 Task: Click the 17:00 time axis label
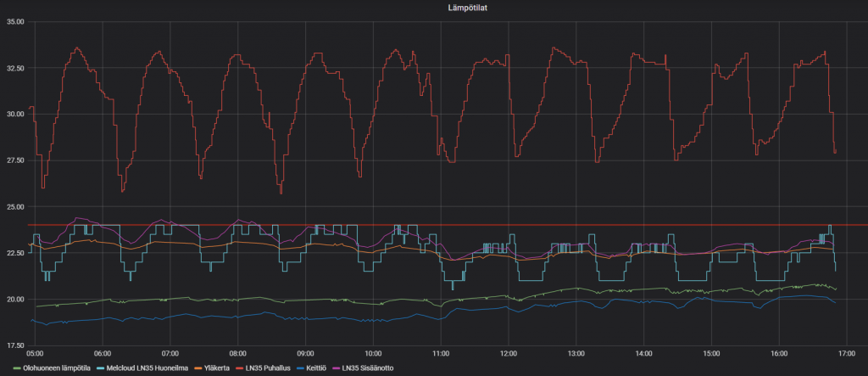coord(846,353)
